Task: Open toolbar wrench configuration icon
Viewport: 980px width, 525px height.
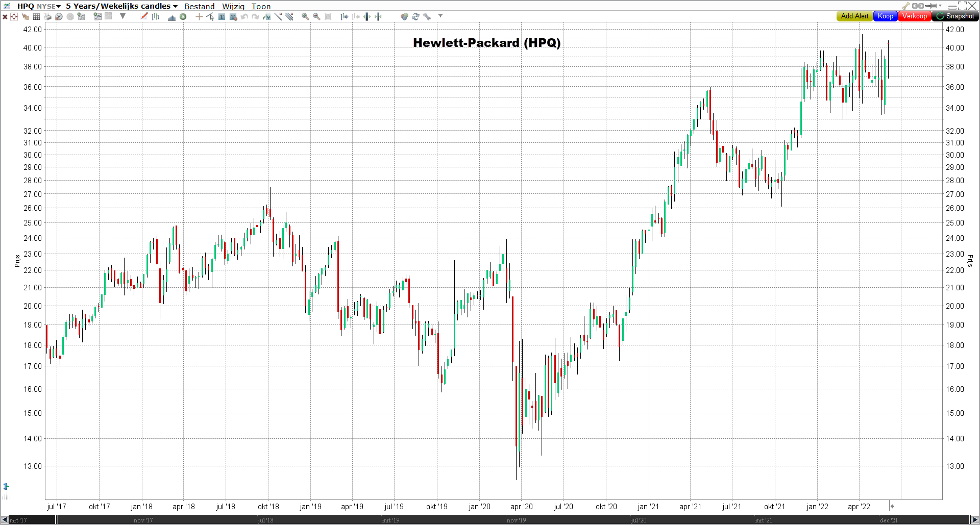Action: coord(427,16)
